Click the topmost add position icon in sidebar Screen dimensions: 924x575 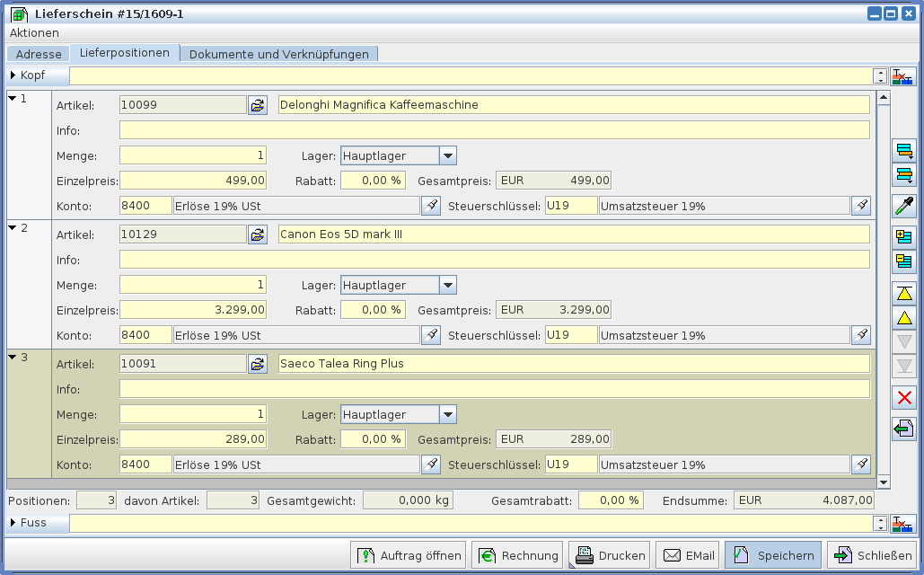point(904,150)
